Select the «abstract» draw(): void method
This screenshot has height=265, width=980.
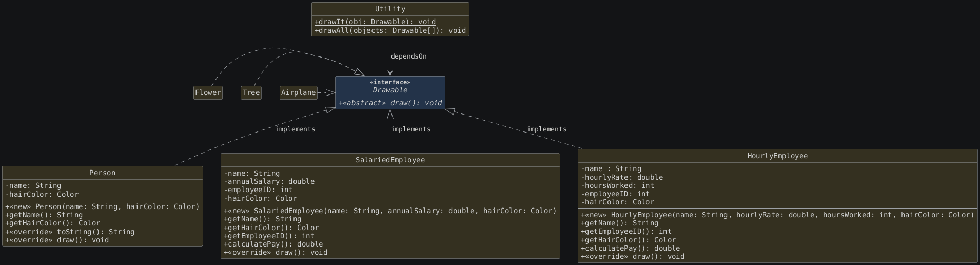point(390,103)
